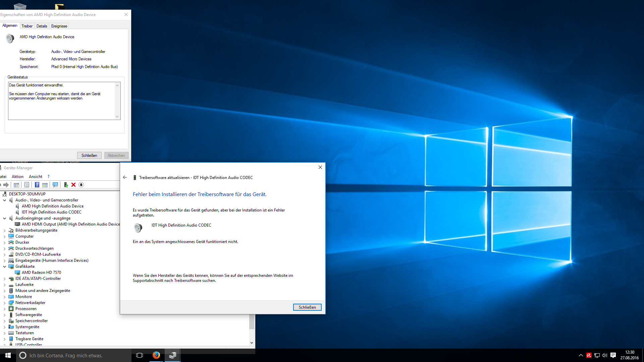The image size is (644, 362).
Task: Open the Action Center notifications icon
Action: 613,355
